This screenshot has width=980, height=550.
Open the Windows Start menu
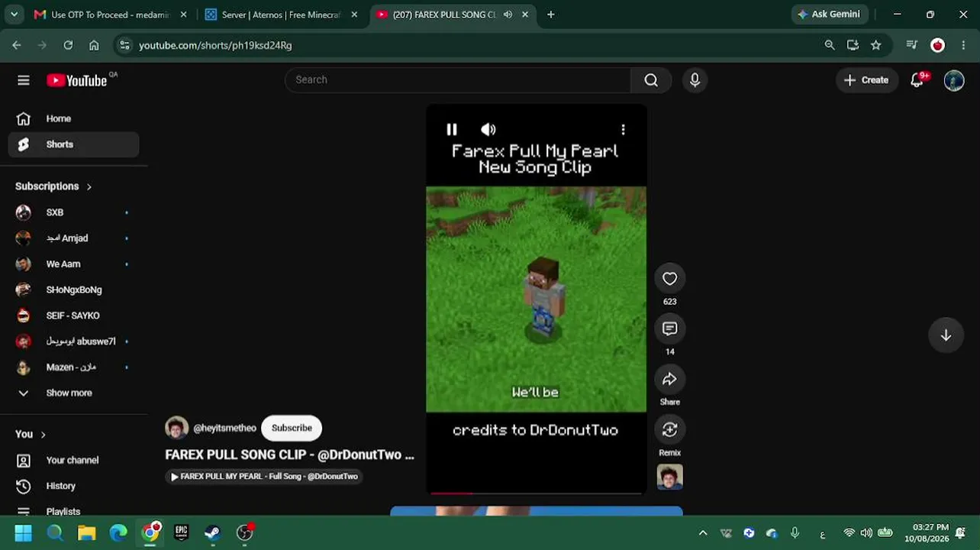(x=23, y=532)
